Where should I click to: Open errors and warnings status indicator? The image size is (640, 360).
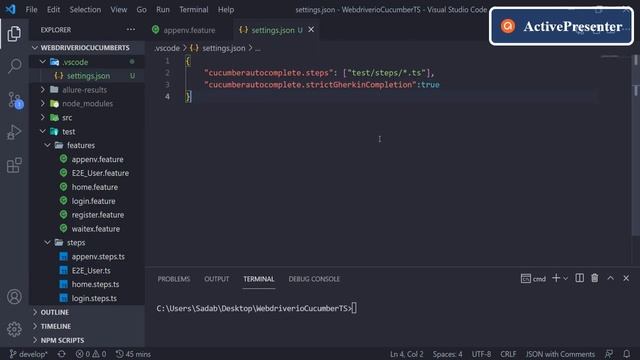tap(91, 354)
